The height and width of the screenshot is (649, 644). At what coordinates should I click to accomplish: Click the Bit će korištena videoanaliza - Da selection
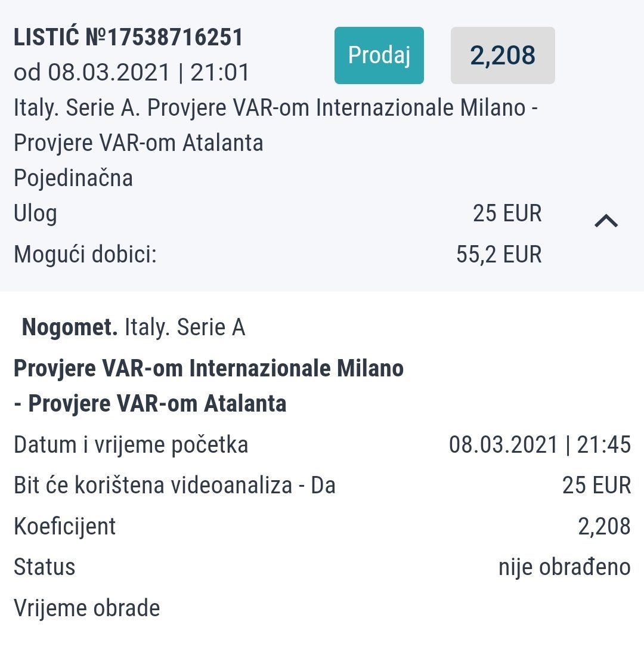click(x=174, y=485)
